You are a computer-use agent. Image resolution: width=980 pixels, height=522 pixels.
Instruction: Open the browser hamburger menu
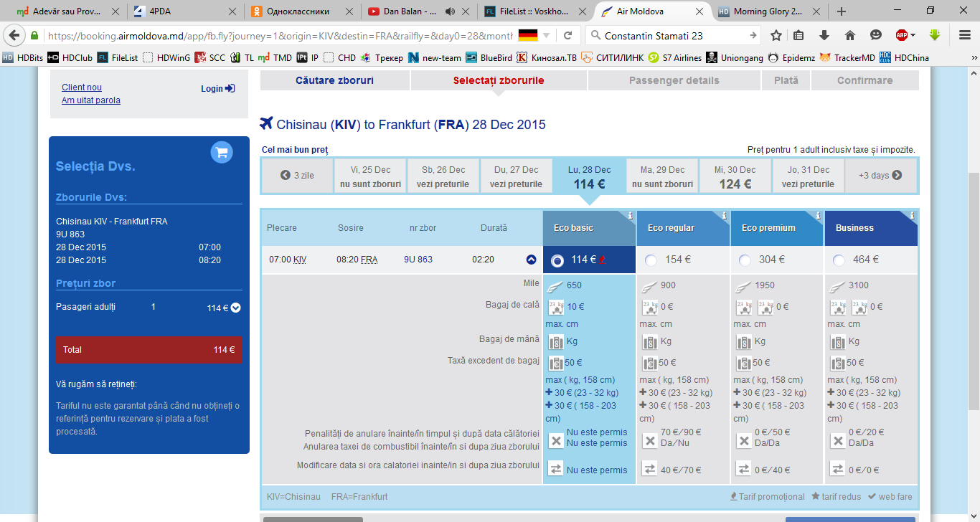tap(965, 36)
